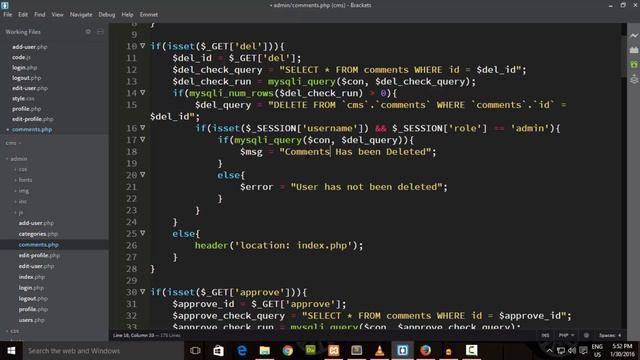This screenshot has height=360, width=640.
Task: Collapse the admin folder
Action: (x=16, y=159)
